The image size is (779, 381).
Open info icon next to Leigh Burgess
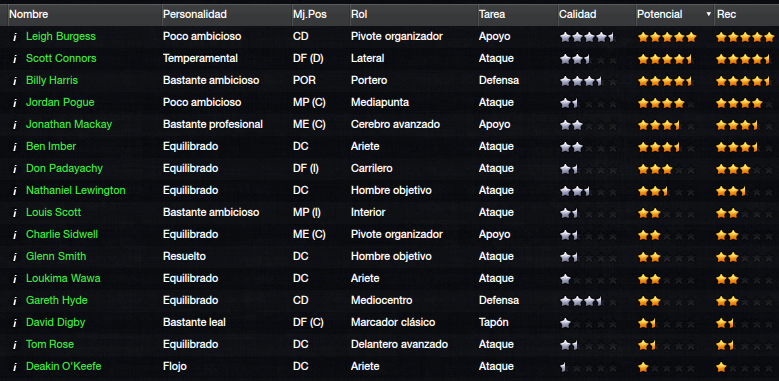click(x=15, y=37)
